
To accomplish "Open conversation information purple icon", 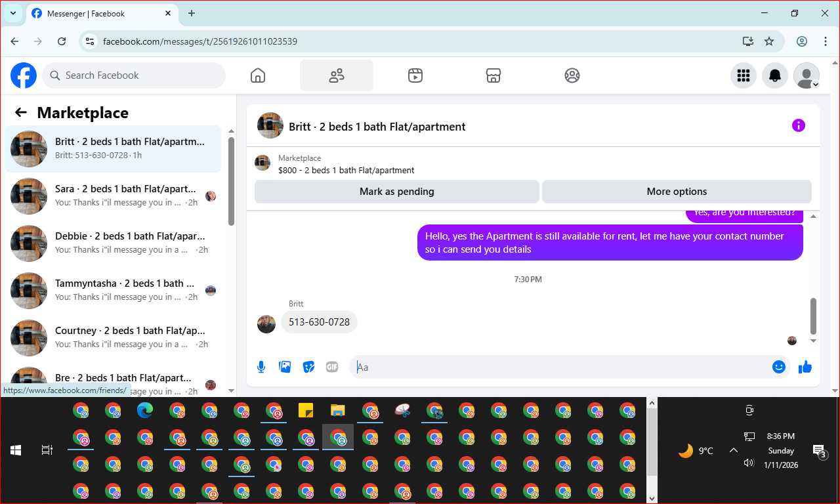I will [x=798, y=125].
